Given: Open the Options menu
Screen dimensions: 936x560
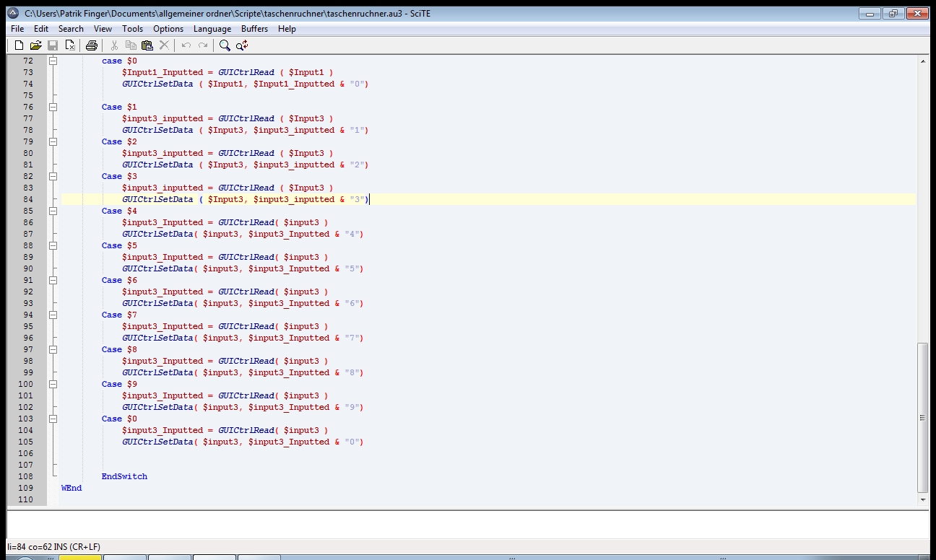Looking at the screenshot, I should tap(168, 29).
